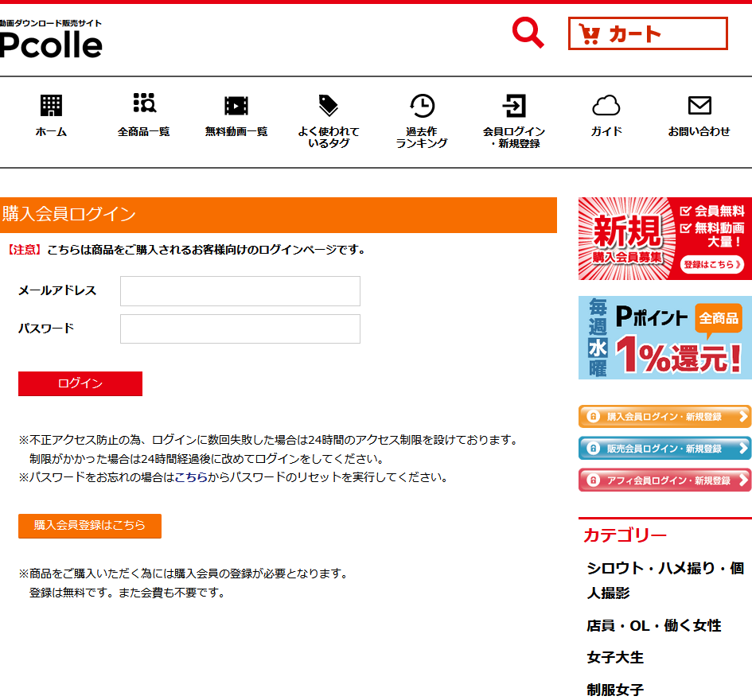Image resolution: width=752 pixels, height=700 pixels.
Task: Open the Pポイント 1%還元 banner
Action: pyautogui.click(x=664, y=337)
